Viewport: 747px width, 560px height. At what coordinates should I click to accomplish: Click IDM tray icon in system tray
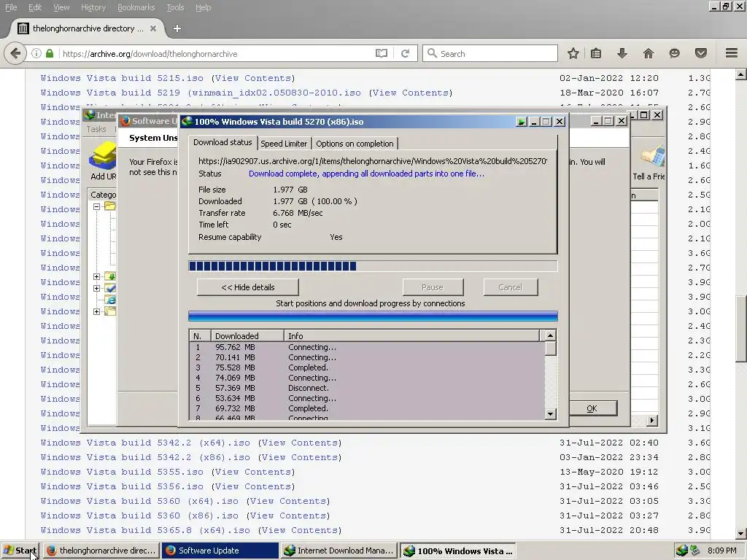pos(682,551)
